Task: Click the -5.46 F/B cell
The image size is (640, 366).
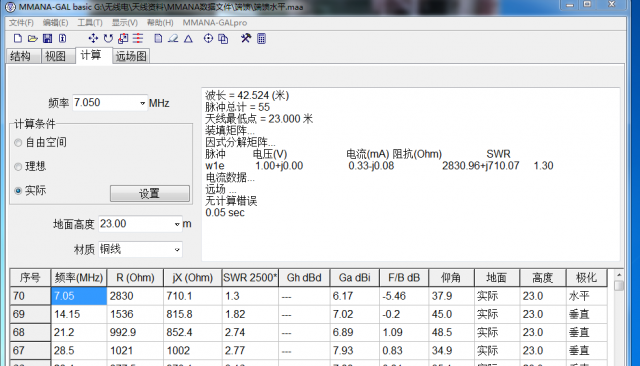Action: [x=404, y=296]
